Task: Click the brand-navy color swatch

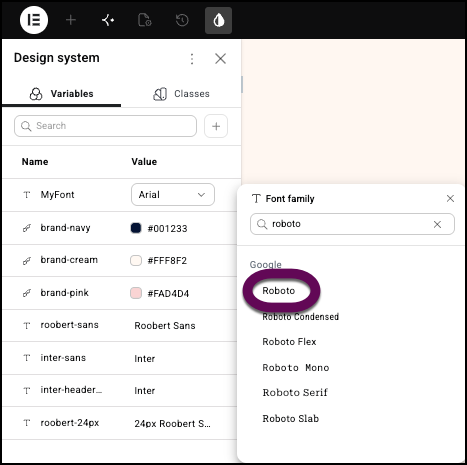Action: (136, 228)
